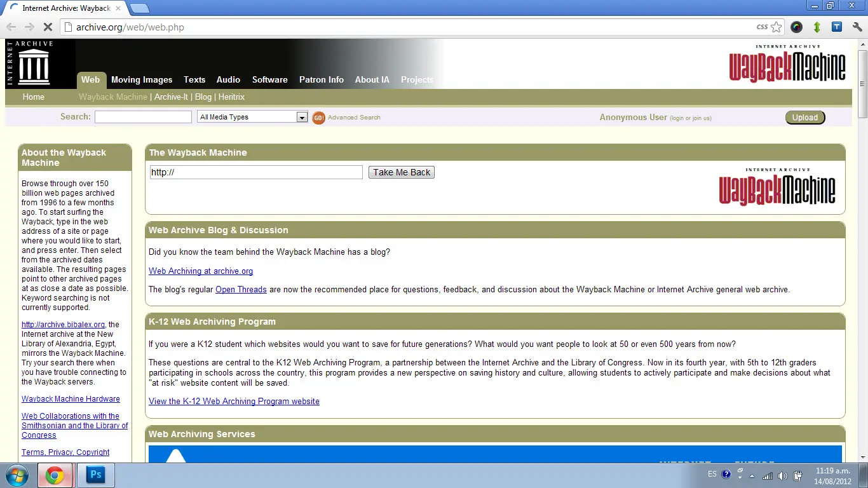Image resolution: width=868 pixels, height=488 pixels.
Task: Click the taskbar clock and date
Action: point(833,476)
